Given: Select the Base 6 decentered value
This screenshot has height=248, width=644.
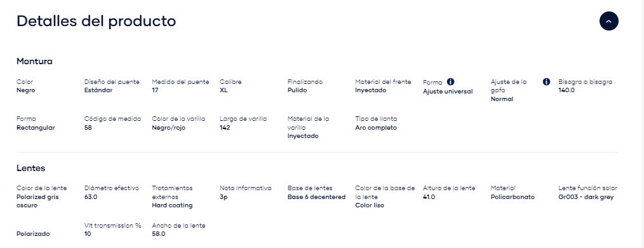Looking at the screenshot, I should [317, 197].
